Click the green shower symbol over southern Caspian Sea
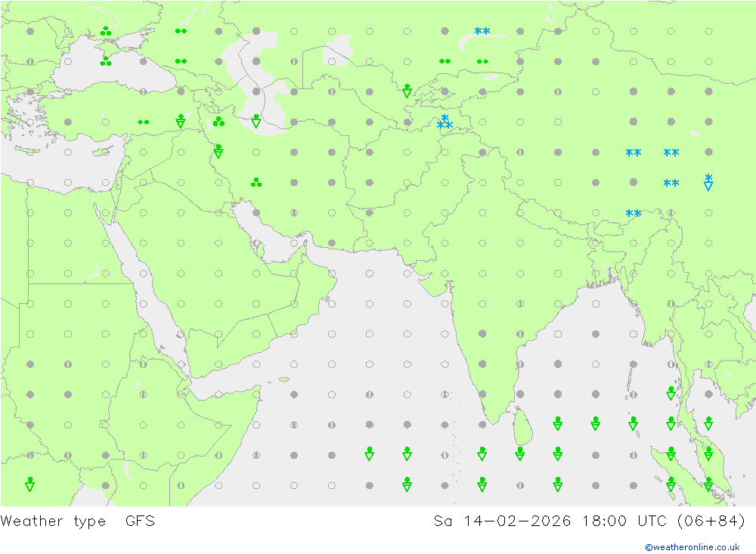Screen dimensions: 756x554 coord(256,121)
